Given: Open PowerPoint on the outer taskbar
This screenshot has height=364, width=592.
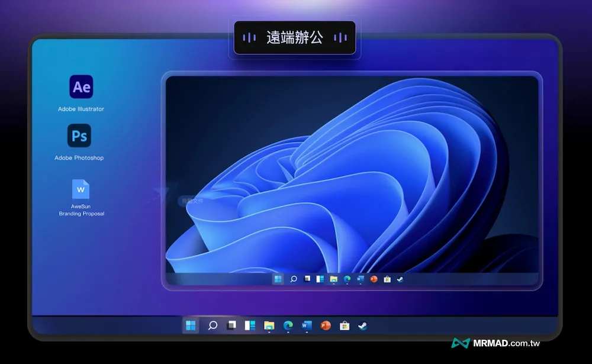Looking at the screenshot, I should tap(326, 325).
